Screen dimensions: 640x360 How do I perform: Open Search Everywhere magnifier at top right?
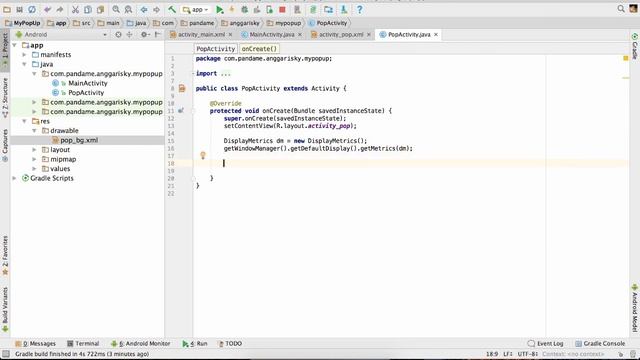pyautogui.click(x=621, y=9)
